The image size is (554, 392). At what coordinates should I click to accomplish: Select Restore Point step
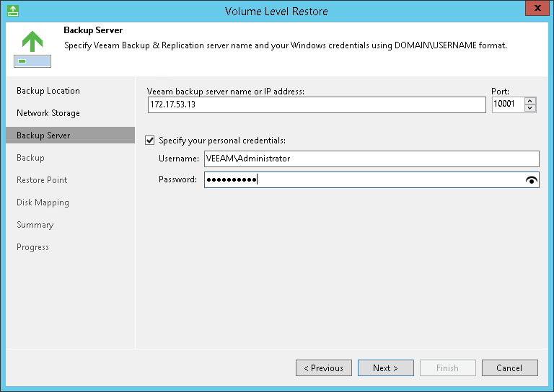pos(42,180)
